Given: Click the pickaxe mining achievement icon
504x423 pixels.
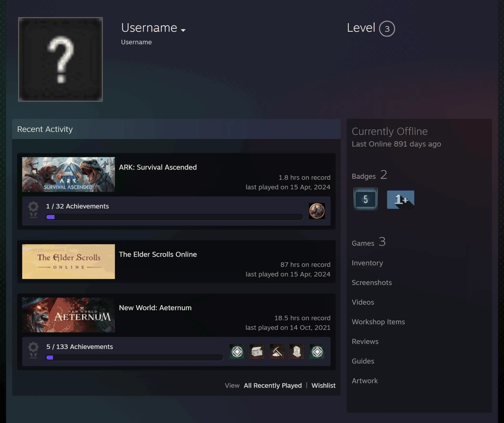Looking at the screenshot, I should click(x=277, y=351).
